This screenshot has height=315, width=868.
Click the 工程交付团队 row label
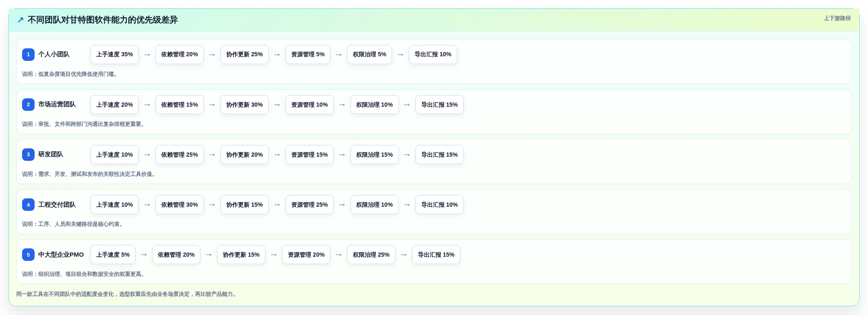57,205
